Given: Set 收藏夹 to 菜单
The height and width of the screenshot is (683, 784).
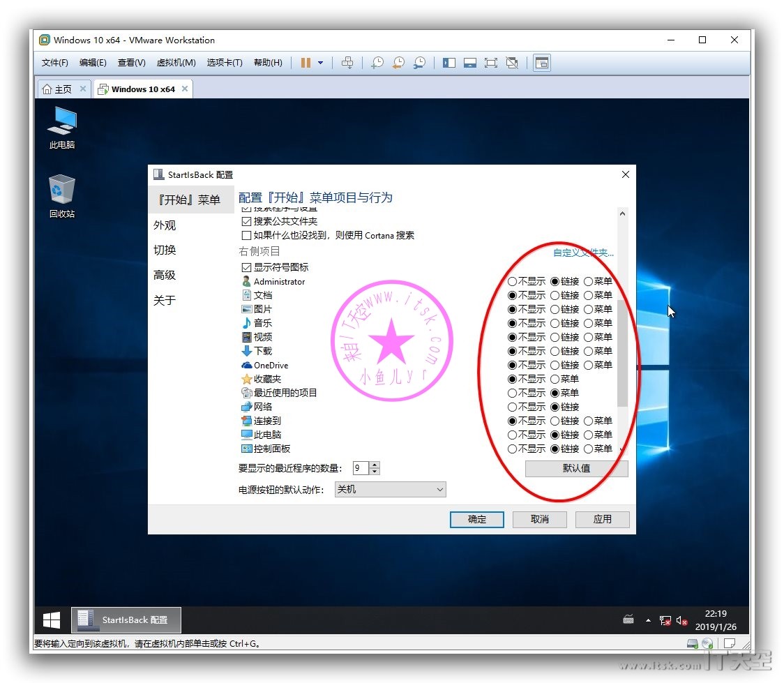Looking at the screenshot, I should 555,380.
